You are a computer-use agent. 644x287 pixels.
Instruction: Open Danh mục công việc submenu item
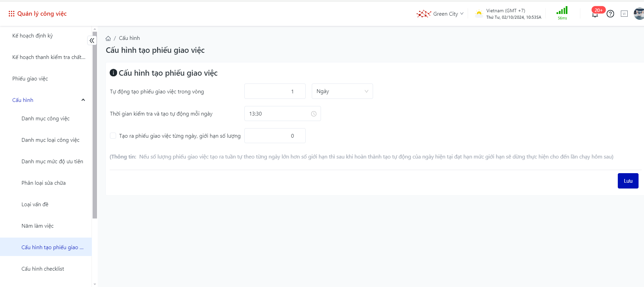[46, 119]
